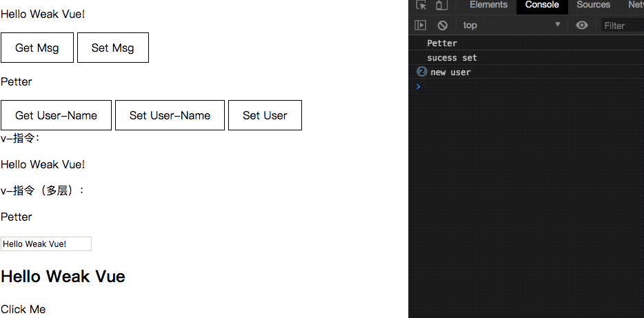Focus the Hello Weak Vue! text input

[x=46, y=244]
